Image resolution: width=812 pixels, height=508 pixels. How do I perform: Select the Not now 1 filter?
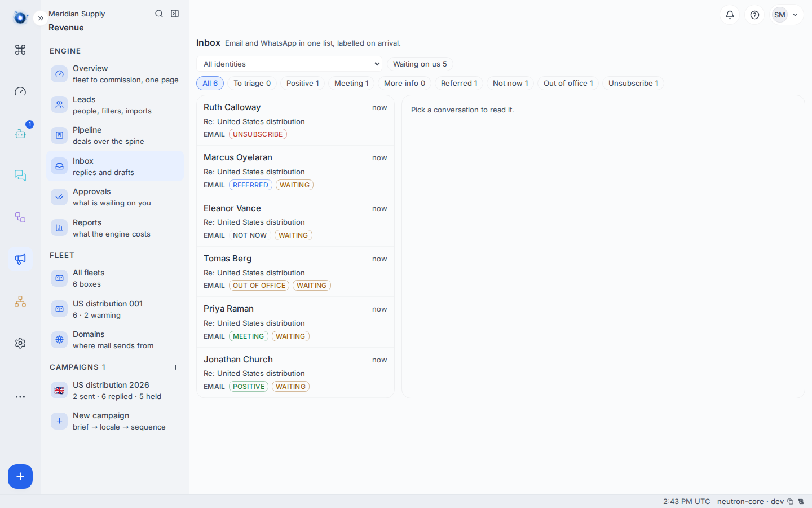(510, 83)
